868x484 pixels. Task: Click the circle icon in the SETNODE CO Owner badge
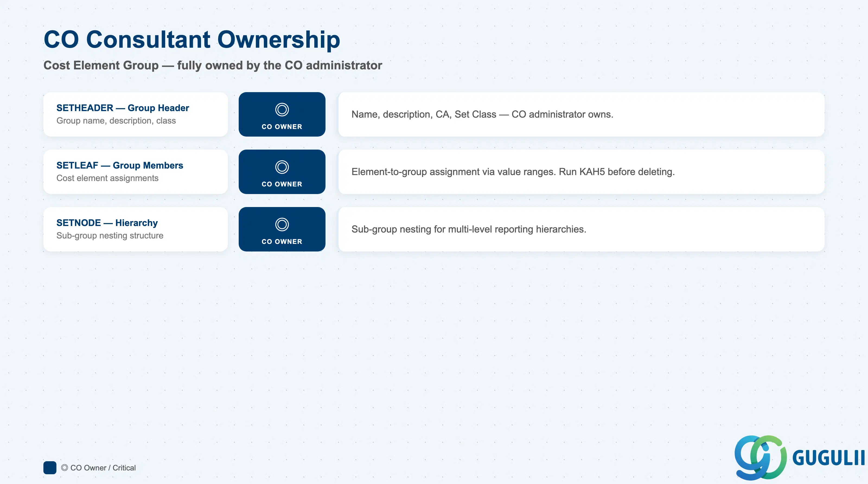[x=282, y=224]
